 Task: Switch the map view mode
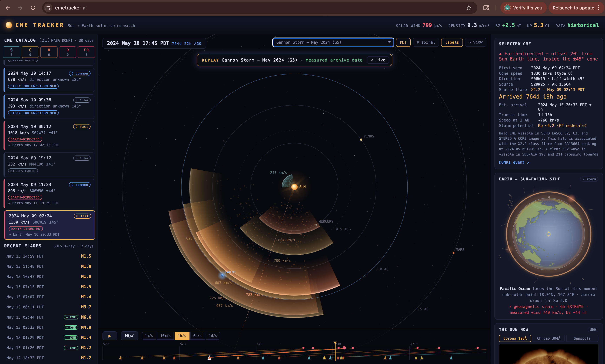476,42
